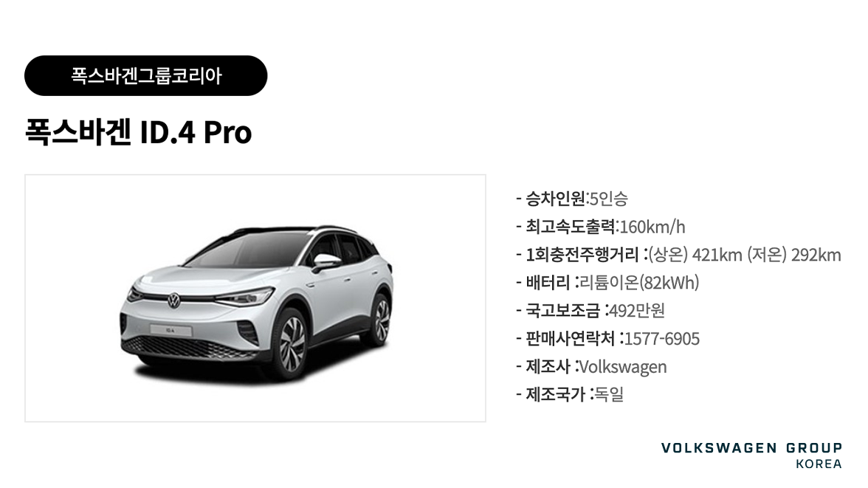Click the 폭스바겐그룹코리아 black pill badge
Viewport: 868px width, 488px height.
(x=145, y=75)
